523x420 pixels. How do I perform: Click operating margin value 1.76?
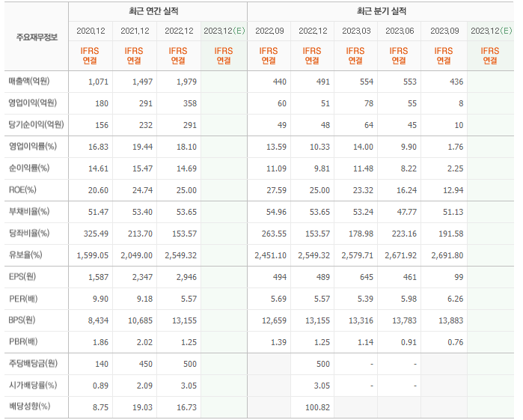[456, 147]
